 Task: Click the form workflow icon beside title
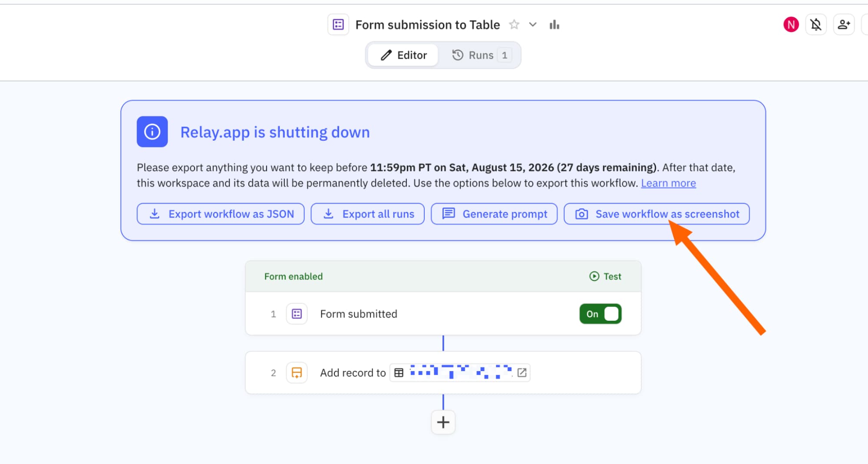[338, 25]
